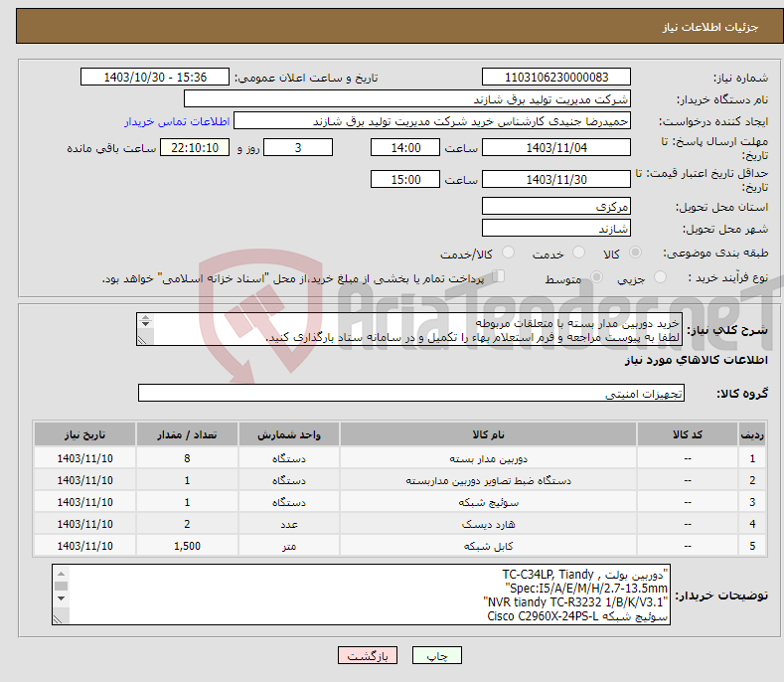Click the تاریخ نیاز column header
The width and height of the screenshot is (784, 682).
pos(84,434)
